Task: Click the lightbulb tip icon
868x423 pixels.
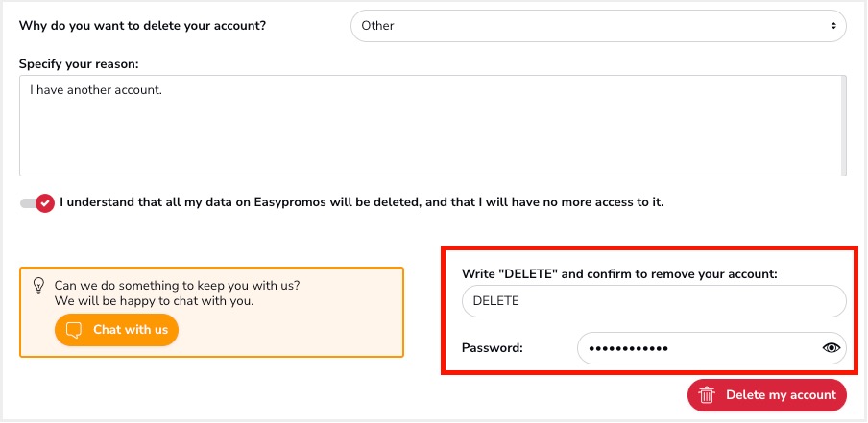Action: click(x=38, y=286)
